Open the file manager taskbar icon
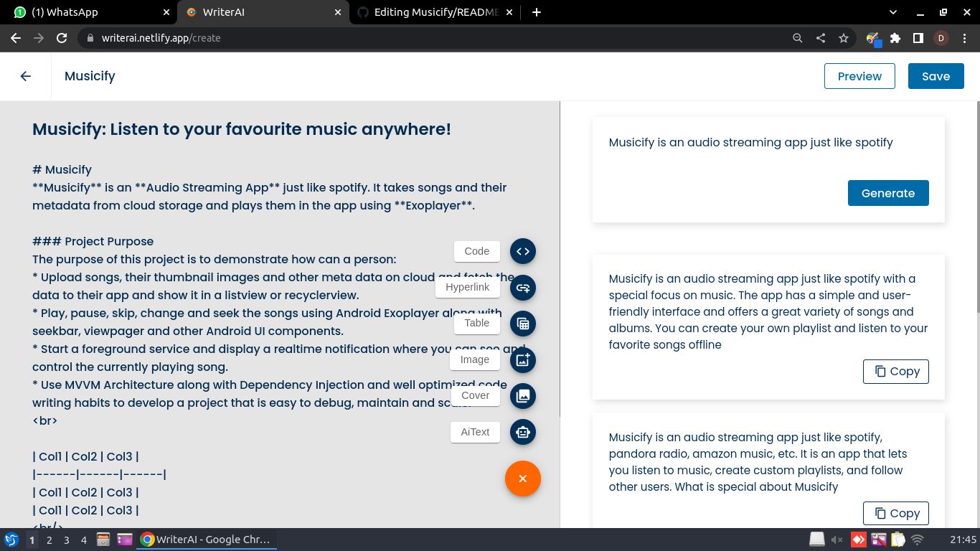The width and height of the screenshot is (980, 551). point(103,540)
